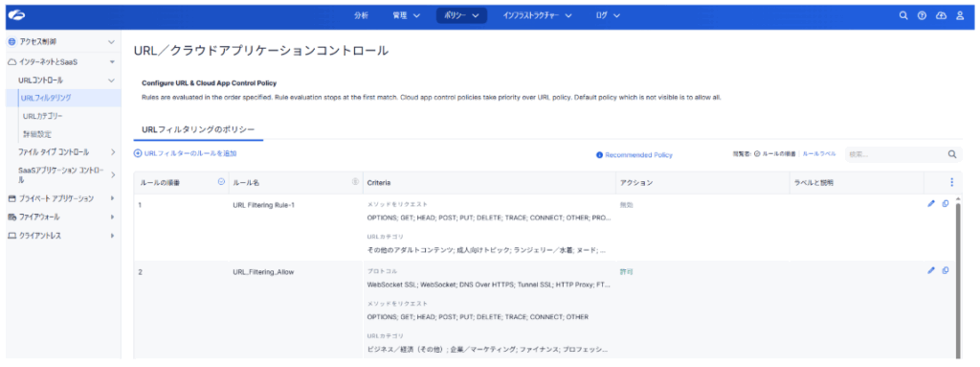This screenshot has height=367, width=980.
Task: Select URLフィルタリング in sidebar
Action: tap(63, 99)
